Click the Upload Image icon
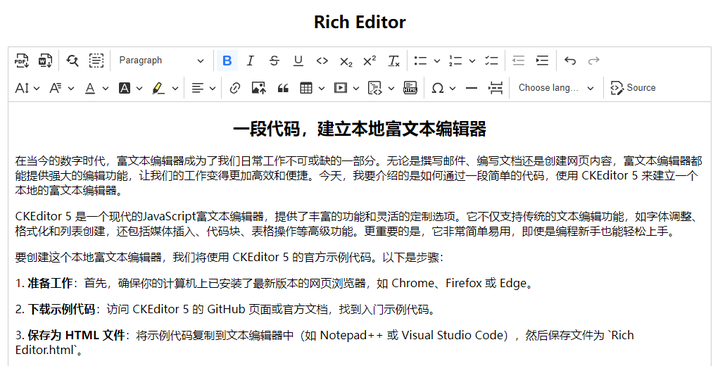720x366 pixels. (x=259, y=88)
